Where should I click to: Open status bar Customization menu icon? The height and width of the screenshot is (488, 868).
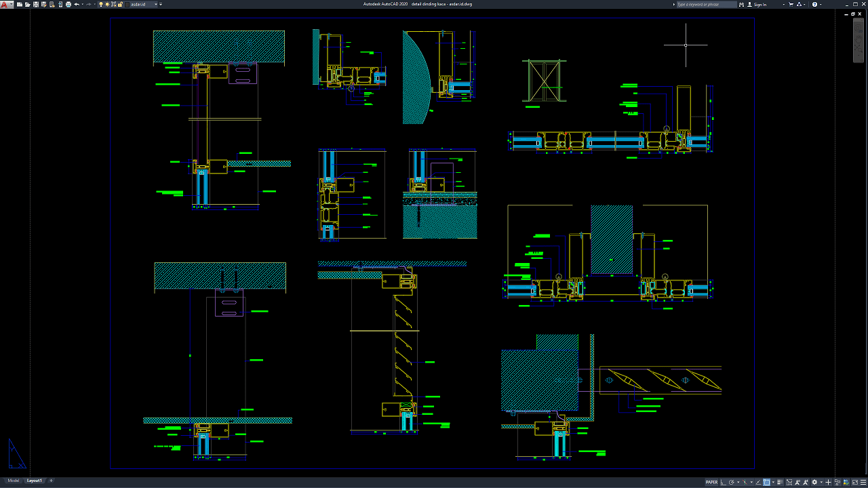pyautogui.click(x=863, y=483)
